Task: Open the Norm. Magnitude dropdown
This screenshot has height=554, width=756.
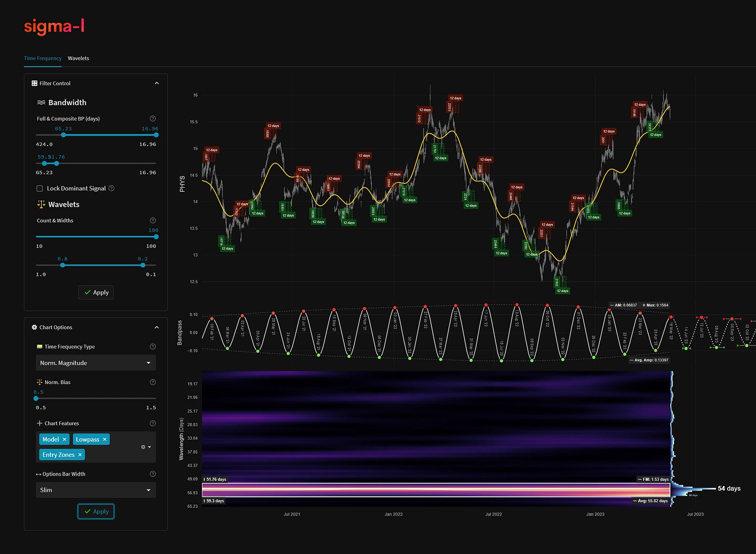Action: (96, 363)
